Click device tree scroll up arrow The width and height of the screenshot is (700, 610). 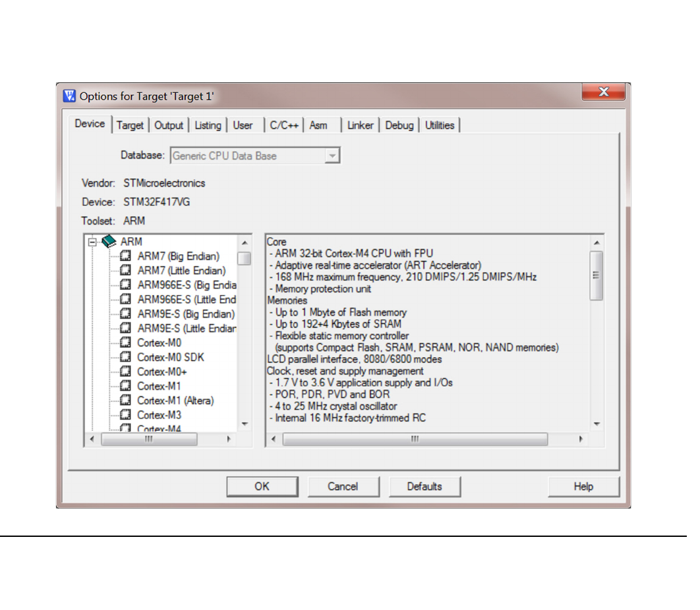(x=245, y=243)
